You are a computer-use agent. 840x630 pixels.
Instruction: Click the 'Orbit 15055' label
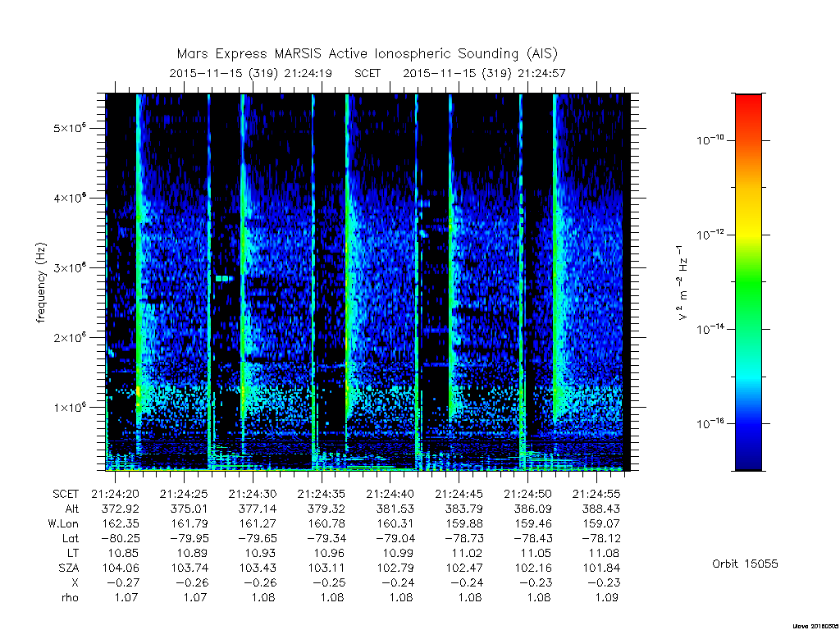tap(745, 564)
